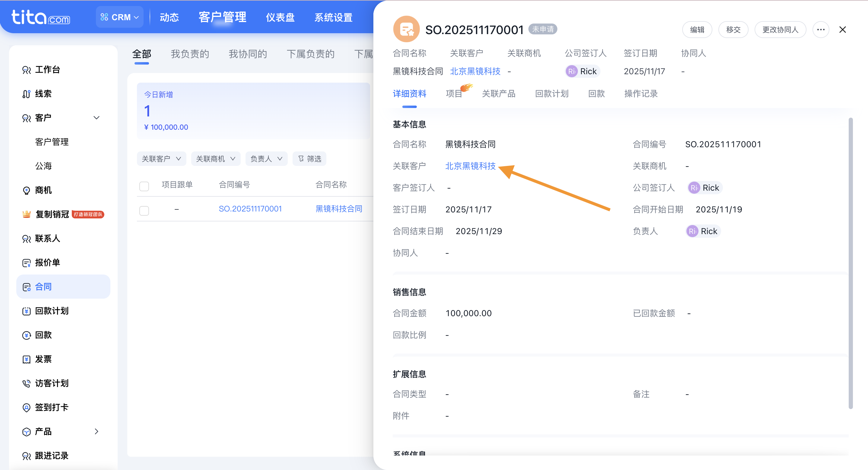868x470 pixels.
Task: Open the more options ellipsis menu
Action: pyautogui.click(x=821, y=30)
